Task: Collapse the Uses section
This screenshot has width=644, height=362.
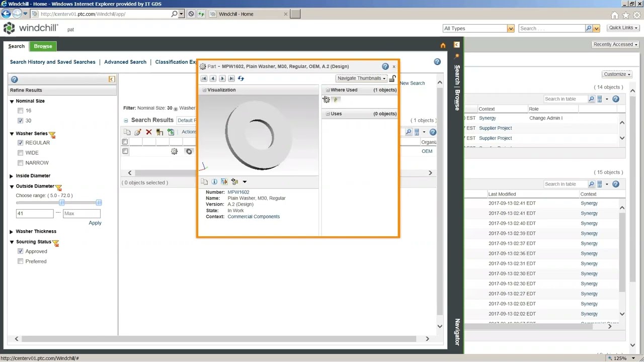Action: 328,114
